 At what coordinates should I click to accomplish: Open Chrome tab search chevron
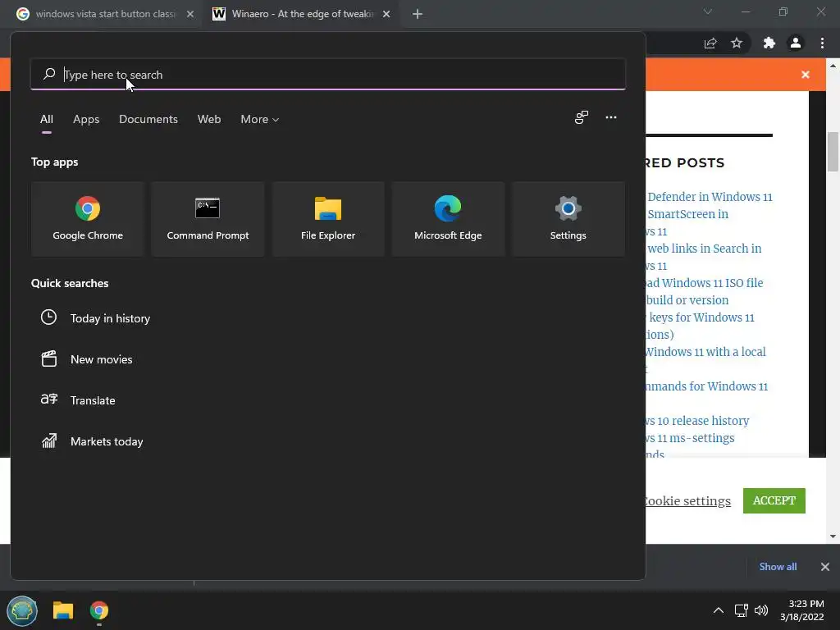(x=708, y=11)
